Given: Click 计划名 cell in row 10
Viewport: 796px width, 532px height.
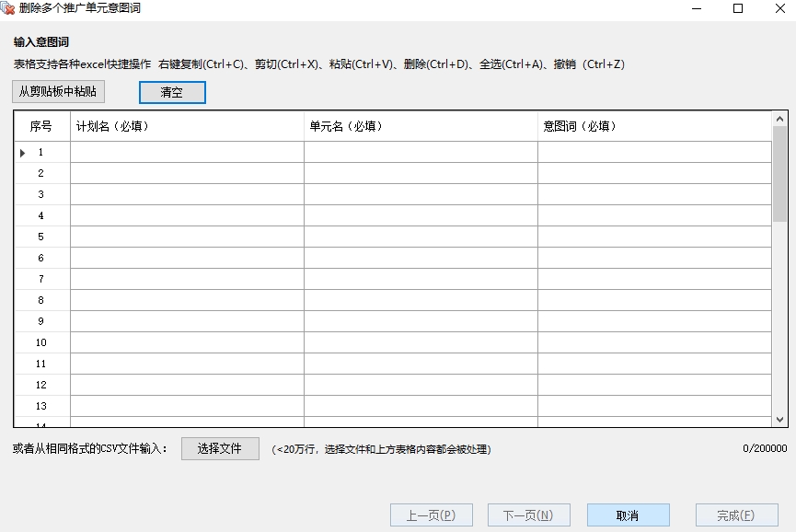Looking at the screenshot, I should click(x=187, y=342).
